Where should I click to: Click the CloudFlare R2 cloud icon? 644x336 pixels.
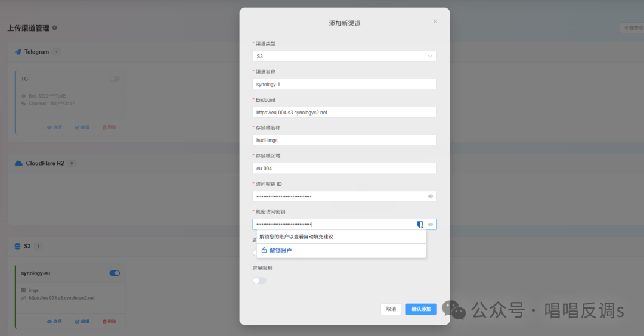point(18,163)
